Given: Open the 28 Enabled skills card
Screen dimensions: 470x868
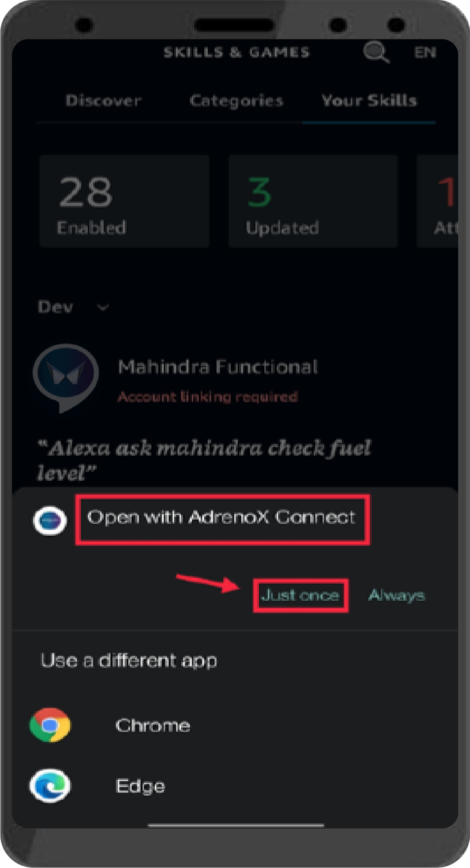Looking at the screenshot, I should pos(125,201).
